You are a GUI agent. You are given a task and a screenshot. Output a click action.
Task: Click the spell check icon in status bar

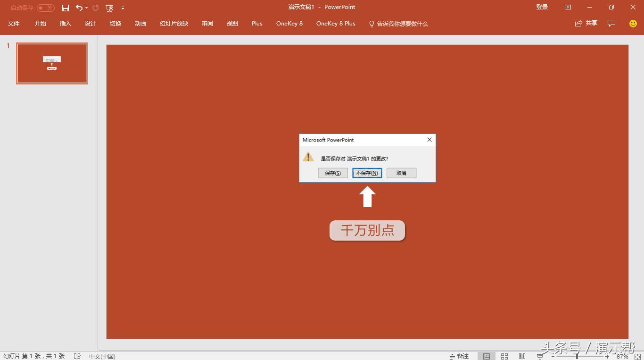click(77, 356)
